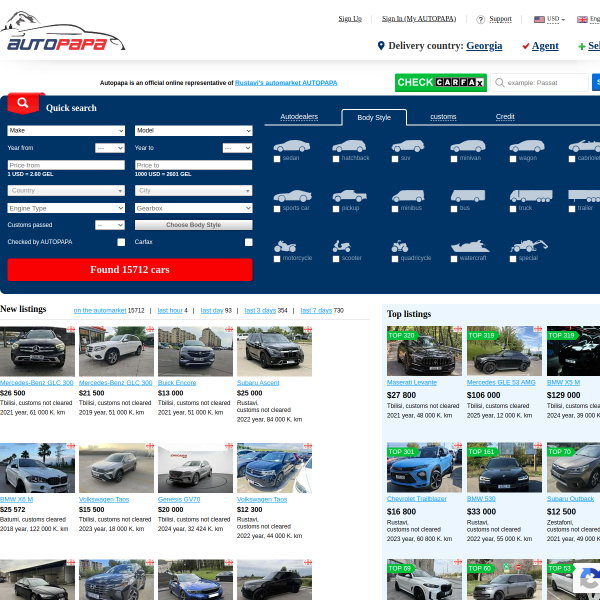Expand the Year from dropdown

(x=110, y=148)
